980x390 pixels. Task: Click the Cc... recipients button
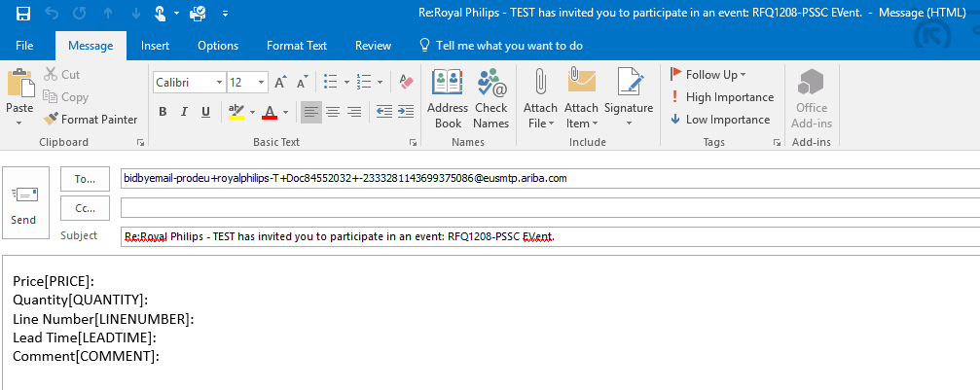tap(85, 208)
